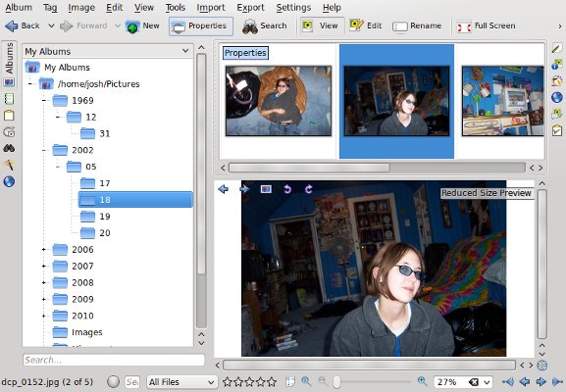Image resolution: width=566 pixels, height=392 pixels.
Task: Open the 27% zoom level dropdown
Action: 487,382
